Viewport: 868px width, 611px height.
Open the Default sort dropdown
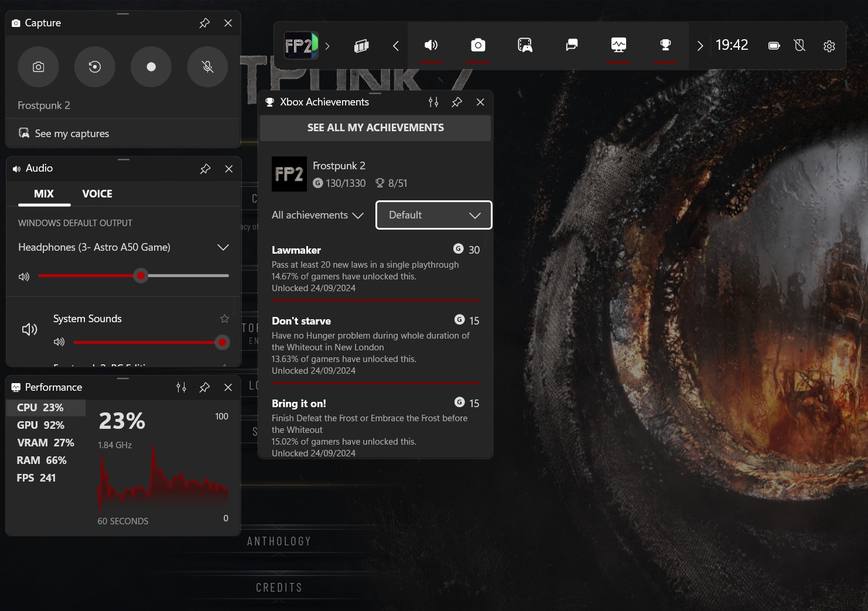[x=434, y=215]
